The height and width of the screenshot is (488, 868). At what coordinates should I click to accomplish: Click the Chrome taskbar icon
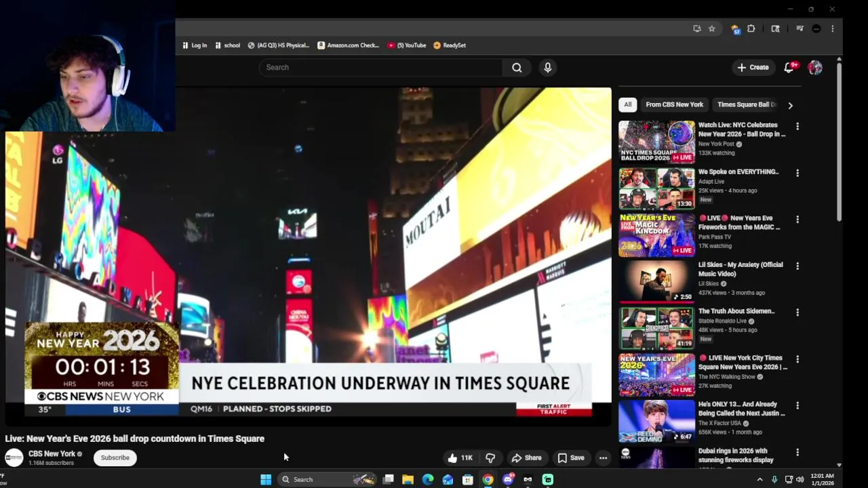(x=488, y=479)
